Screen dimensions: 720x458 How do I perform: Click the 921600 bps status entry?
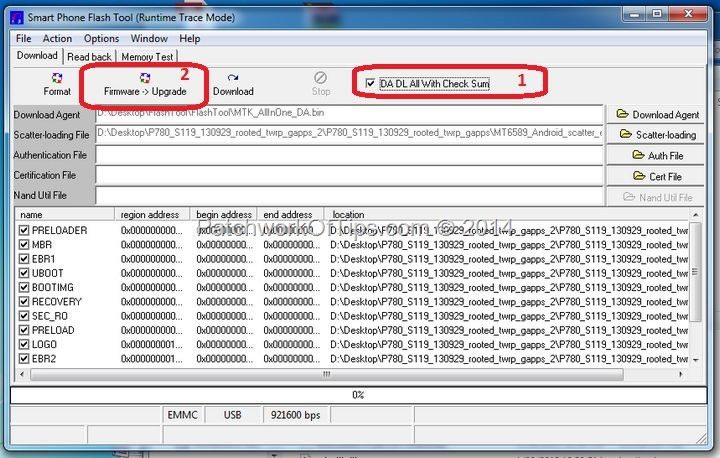point(296,415)
